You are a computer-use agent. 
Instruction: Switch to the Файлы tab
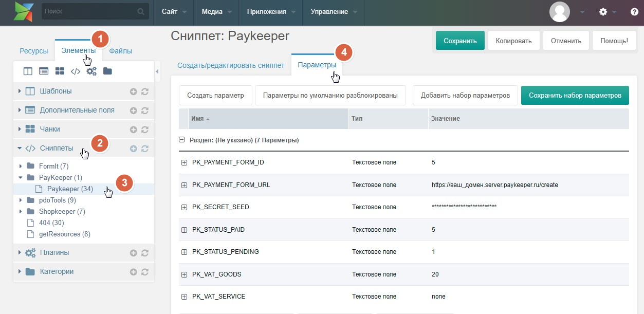[x=121, y=51]
